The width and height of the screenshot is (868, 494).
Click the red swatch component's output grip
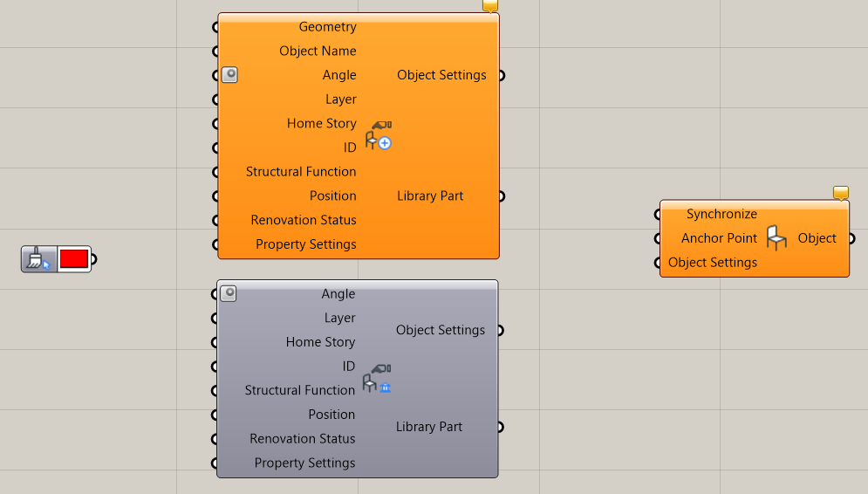click(x=94, y=259)
